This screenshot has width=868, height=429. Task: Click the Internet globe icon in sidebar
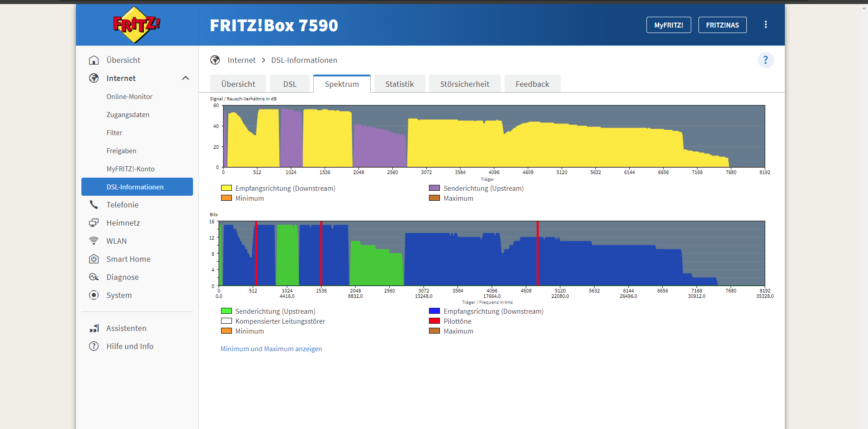(x=94, y=78)
